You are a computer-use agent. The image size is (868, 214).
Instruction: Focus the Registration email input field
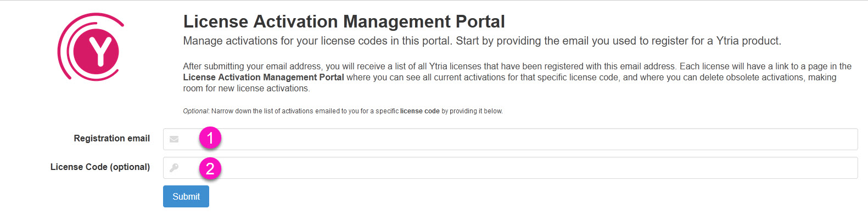[510, 139]
